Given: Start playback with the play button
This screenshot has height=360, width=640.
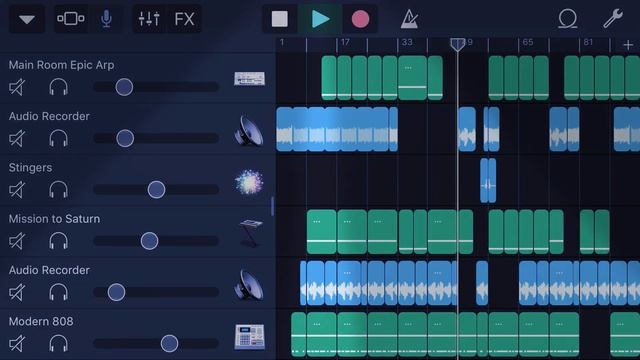Looking at the screenshot, I should pyautogui.click(x=320, y=19).
